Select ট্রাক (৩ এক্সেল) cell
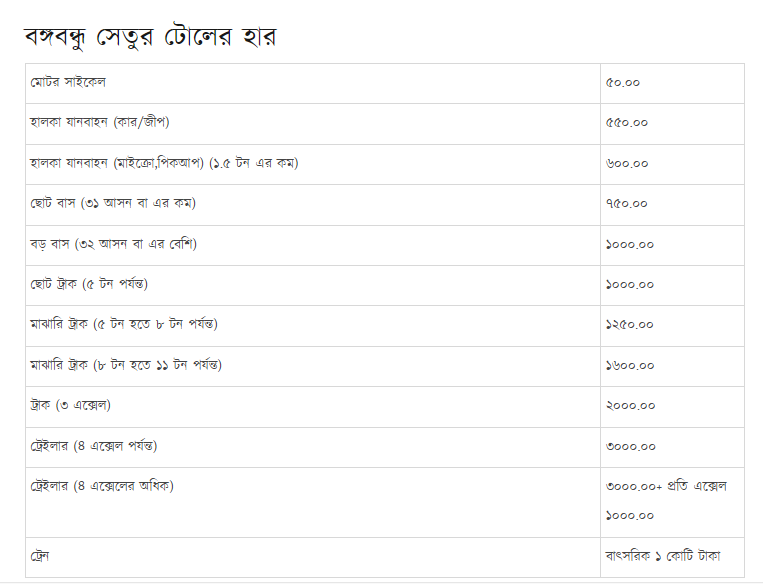Image resolution: width=763 pixels, height=584 pixels. pos(313,407)
